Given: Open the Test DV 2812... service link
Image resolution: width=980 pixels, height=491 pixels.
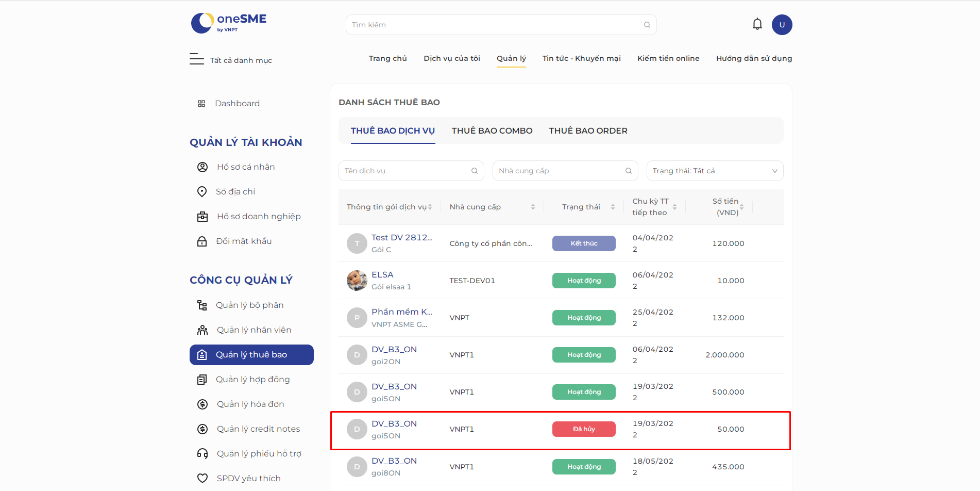Looking at the screenshot, I should coord(402,238).
